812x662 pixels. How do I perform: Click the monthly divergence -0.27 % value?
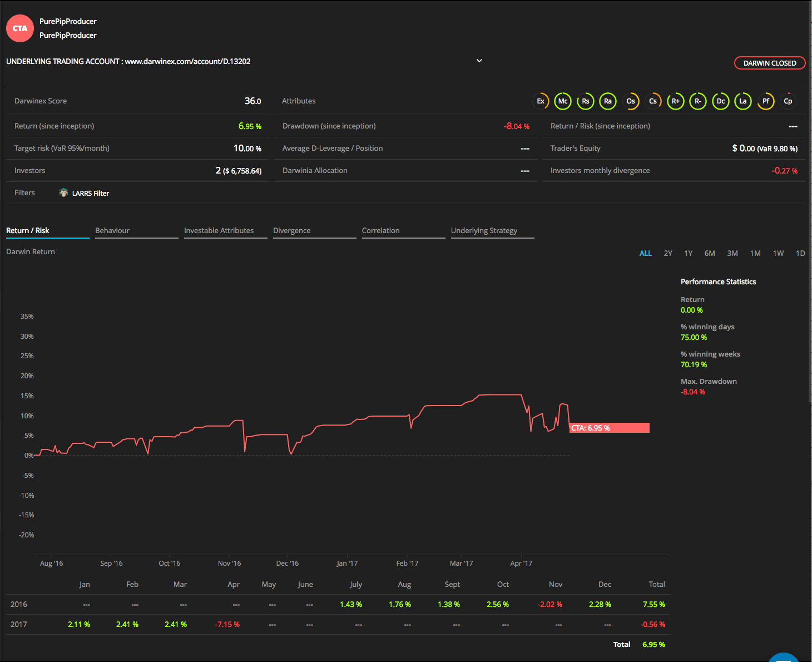pyautogui.click(x=785, y=171)
